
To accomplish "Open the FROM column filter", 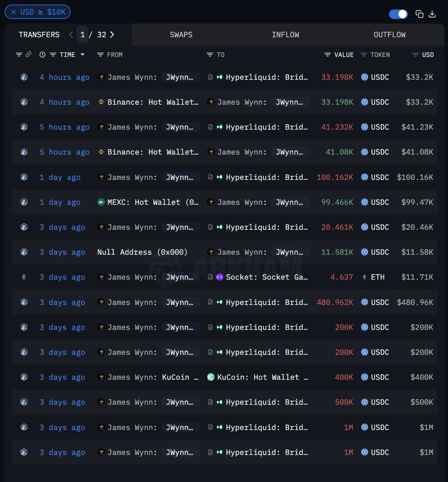I will point(100,55).
